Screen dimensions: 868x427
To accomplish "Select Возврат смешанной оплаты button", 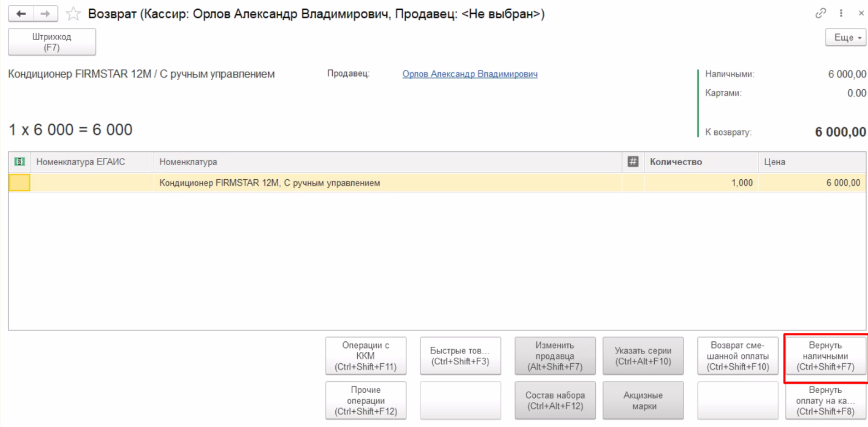I will pos(737,357).
